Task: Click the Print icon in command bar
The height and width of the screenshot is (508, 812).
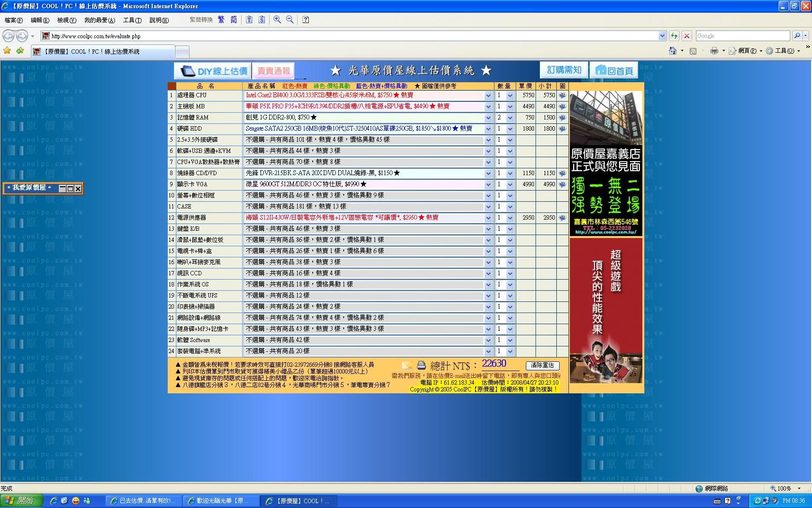Action: [x=714, y=51]
